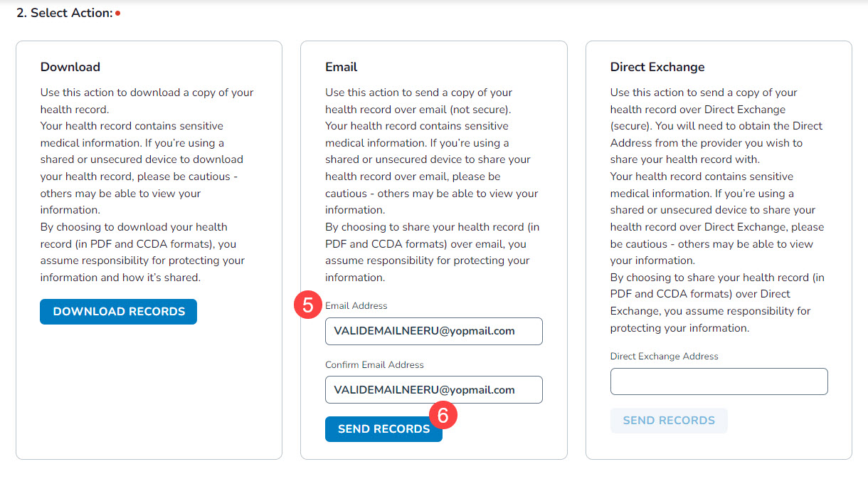Screen dimensions: 868x479
Task: Click the 'Direct Exchange Address' label
Action: coord(664,357)
